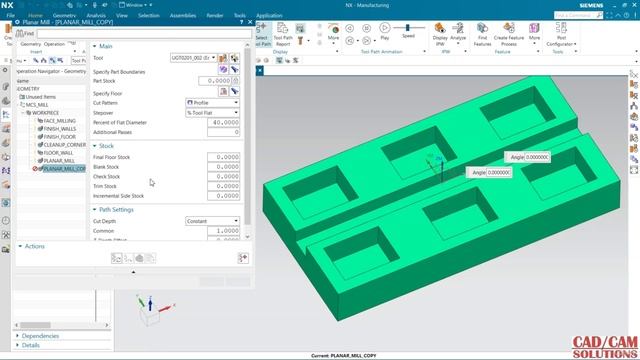Click the Find binoculars icon in dialog

[20, 33]
